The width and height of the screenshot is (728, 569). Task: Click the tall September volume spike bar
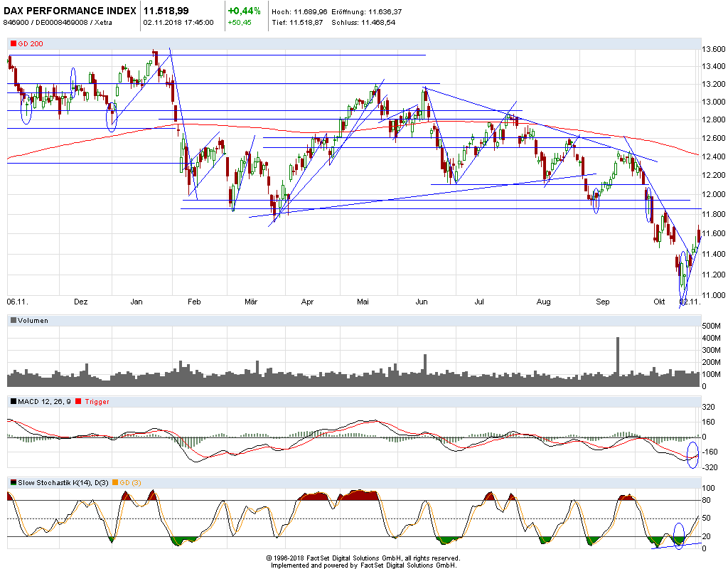pyautogui.click(x=618, y=362)
